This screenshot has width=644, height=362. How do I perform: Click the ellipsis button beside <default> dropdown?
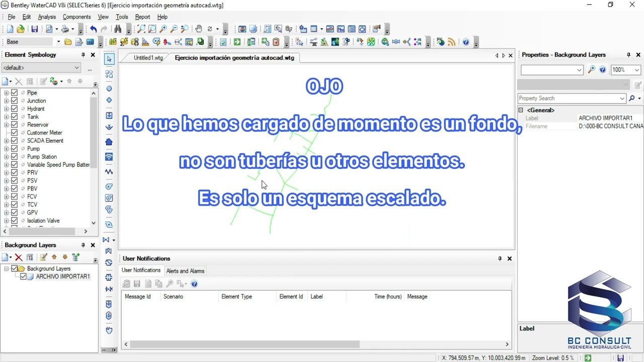(x=90, y=68)
